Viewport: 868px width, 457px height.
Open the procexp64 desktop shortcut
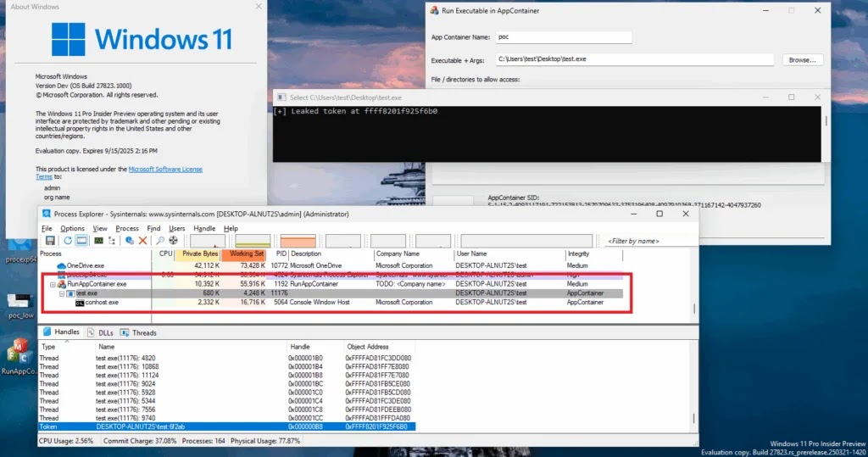[20, 250]
